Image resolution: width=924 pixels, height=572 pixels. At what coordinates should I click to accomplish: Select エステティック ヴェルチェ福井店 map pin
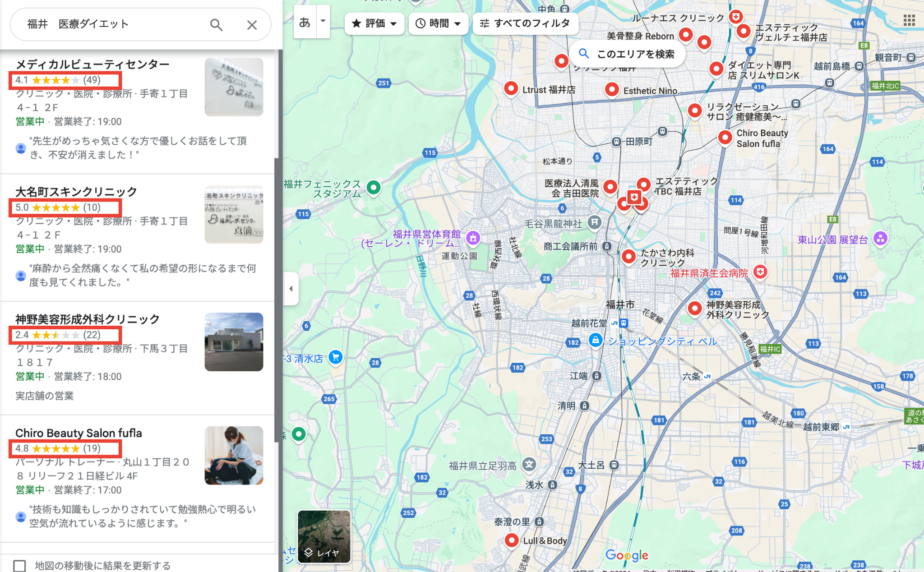pyautogui.click(x=744, y=32)
